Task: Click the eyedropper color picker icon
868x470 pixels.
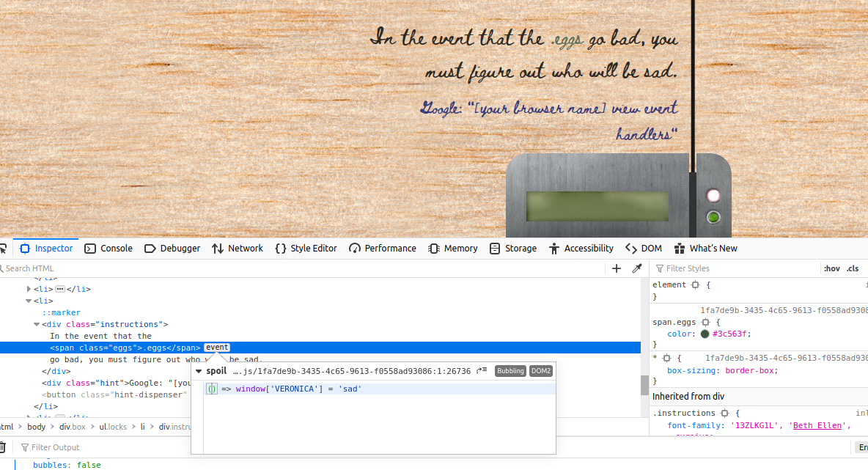Action: [x=637, y=268]
